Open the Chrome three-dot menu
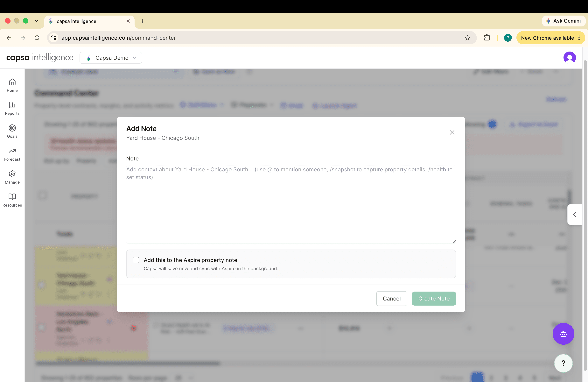 click(579, 38)
